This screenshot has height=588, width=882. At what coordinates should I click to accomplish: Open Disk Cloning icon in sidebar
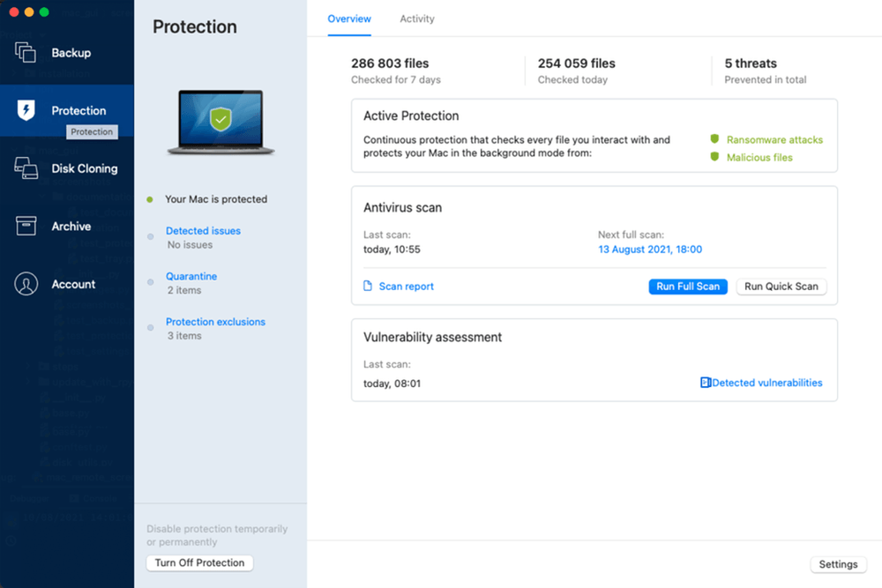coord(26,168)
